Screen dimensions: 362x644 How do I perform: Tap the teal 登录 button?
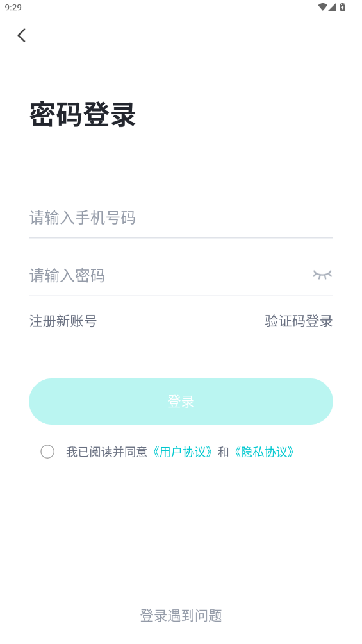[181, 402]
